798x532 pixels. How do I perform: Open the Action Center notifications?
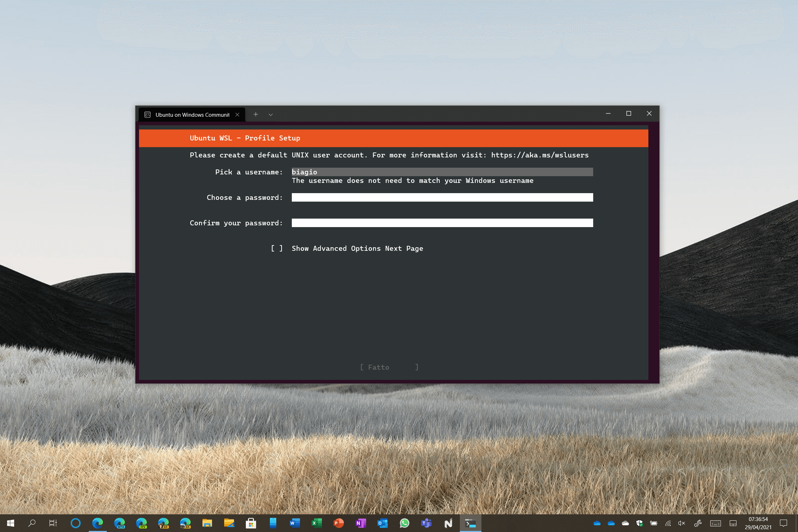click(783, 523)
